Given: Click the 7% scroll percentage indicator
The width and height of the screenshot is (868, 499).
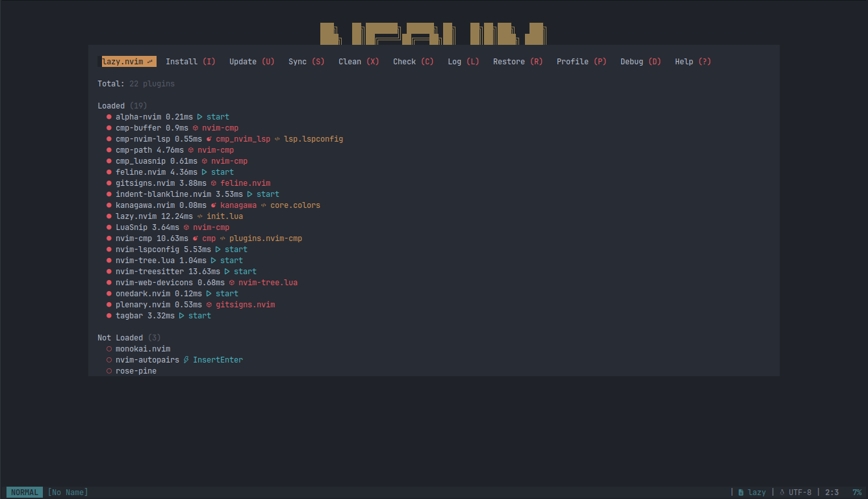Looking at the screenshot, I should click(x=857, y=493).
